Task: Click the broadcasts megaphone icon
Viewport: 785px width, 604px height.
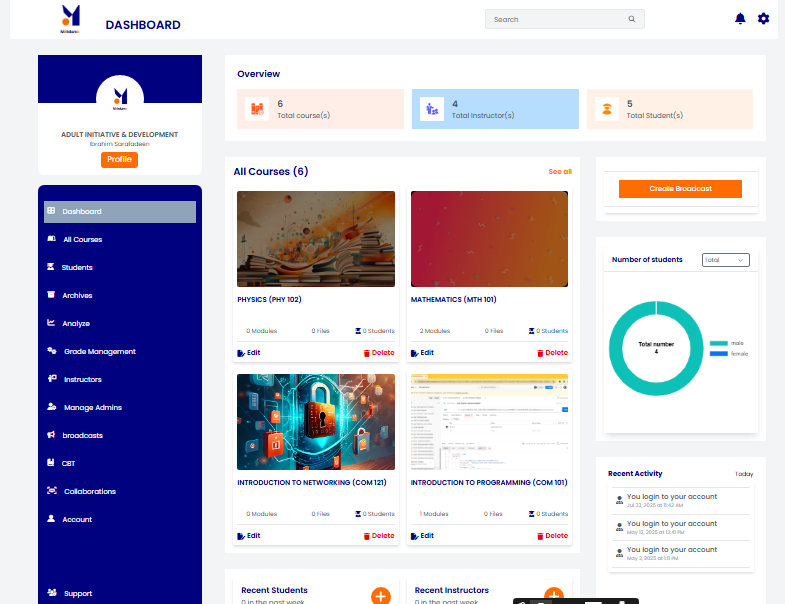Action: 51,435
